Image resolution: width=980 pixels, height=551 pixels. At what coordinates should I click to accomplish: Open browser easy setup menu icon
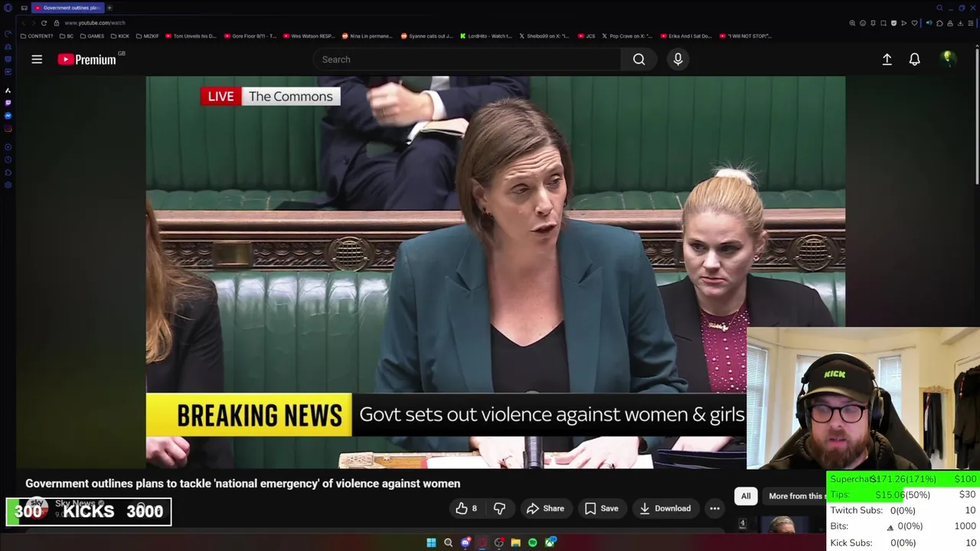tap(971, 23)
